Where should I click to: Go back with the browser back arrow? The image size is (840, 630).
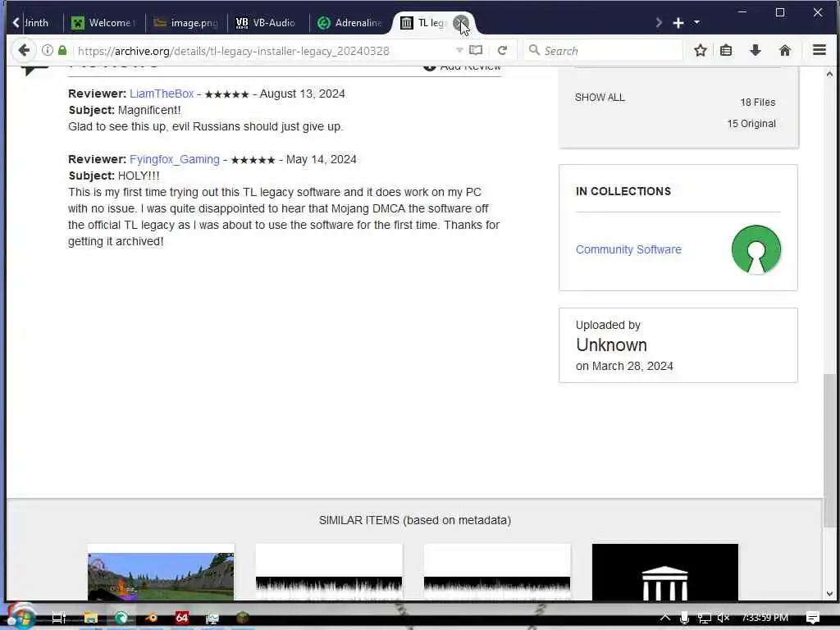pos(24,50)
